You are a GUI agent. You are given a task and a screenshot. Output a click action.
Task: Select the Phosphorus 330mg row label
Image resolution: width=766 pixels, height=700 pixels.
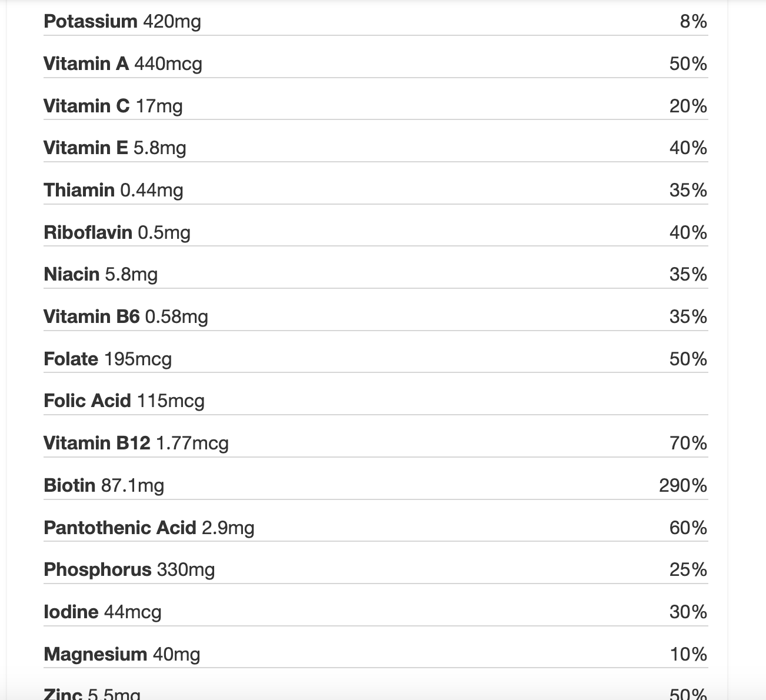[x=129, y=569]
